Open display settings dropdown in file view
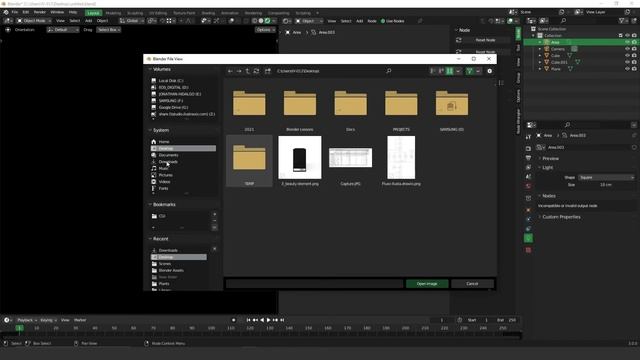 click(458, 71)
